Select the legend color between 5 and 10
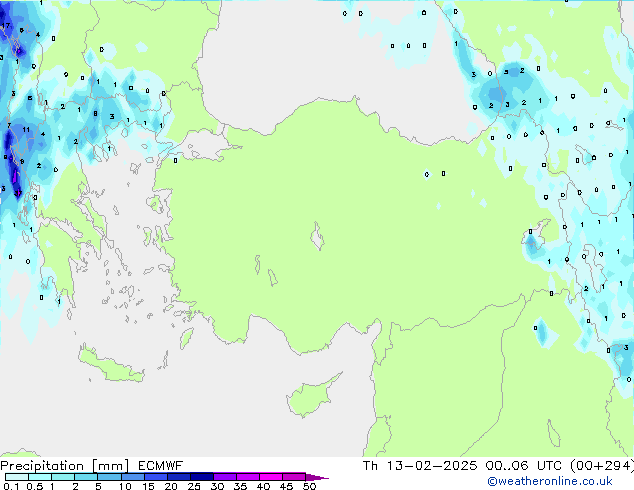 (110, 477)
